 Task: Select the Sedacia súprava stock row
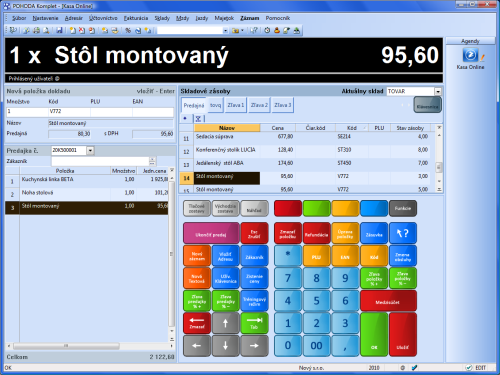click(305, 137)
